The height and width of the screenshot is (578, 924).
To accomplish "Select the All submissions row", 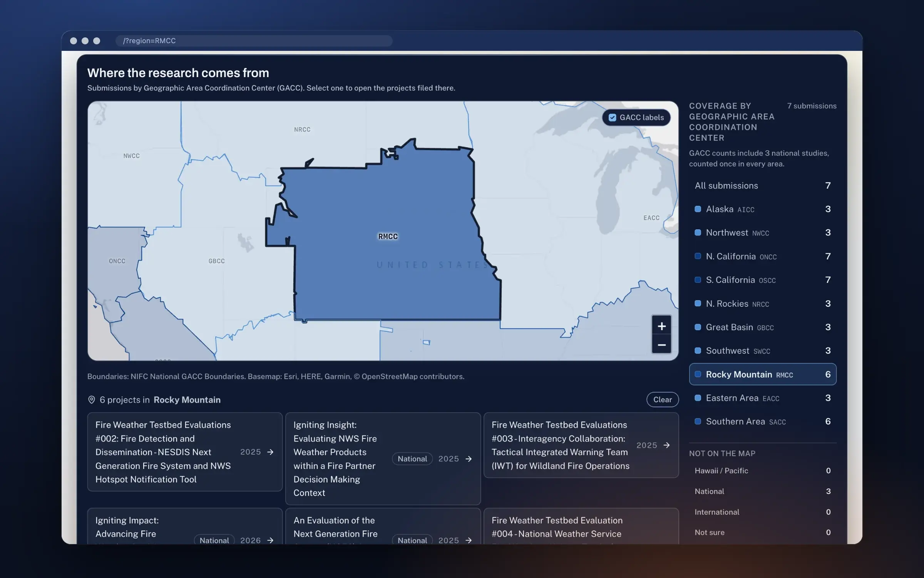I will click(x=762, y=186).
